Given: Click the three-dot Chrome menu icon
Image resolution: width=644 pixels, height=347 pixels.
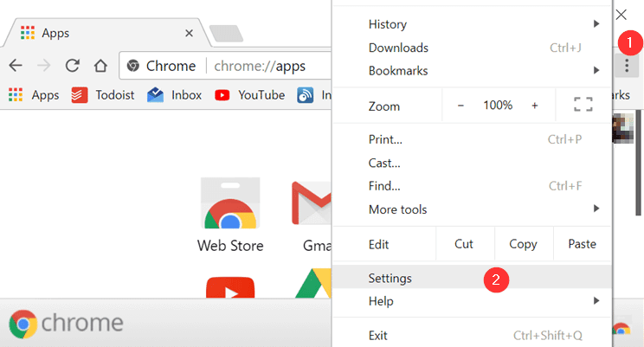Looking at the screenshot, I should 625,65.
